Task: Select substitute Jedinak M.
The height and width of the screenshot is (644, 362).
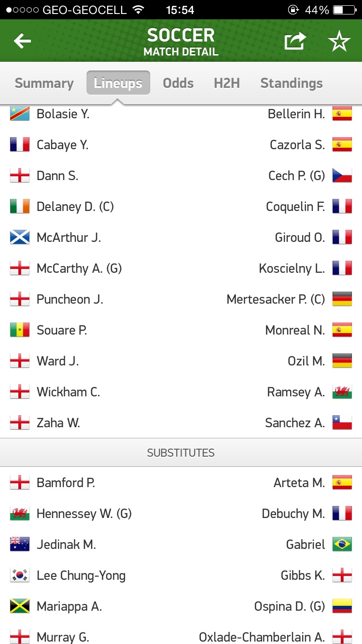Action: (x=66, y=545)
